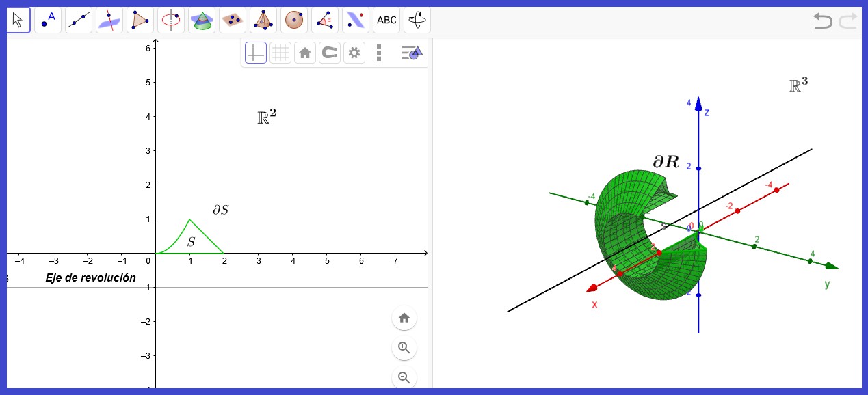
Task: Toggle the grid display button
Action: [x=280, y=53]
